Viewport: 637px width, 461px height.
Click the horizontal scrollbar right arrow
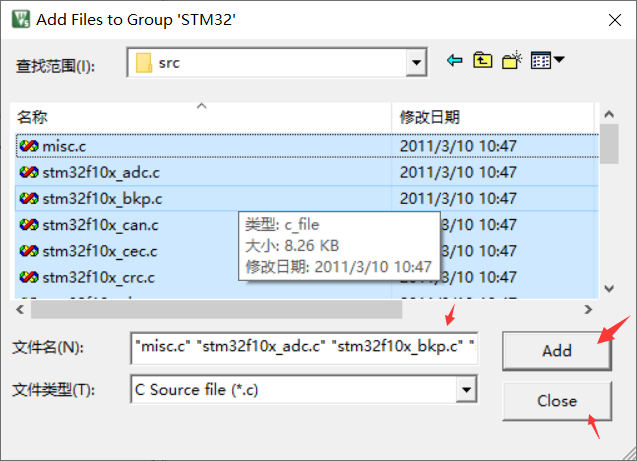588,310
